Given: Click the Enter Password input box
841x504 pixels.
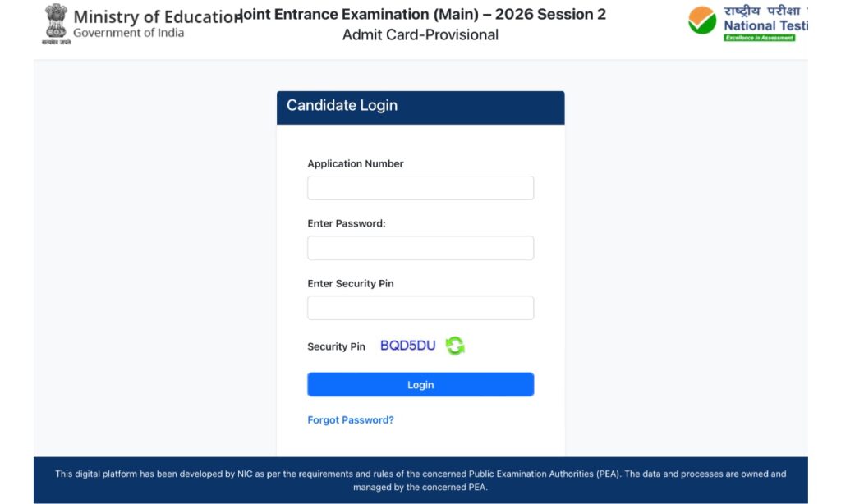Looking at the screenshot, I should (420, 247).
